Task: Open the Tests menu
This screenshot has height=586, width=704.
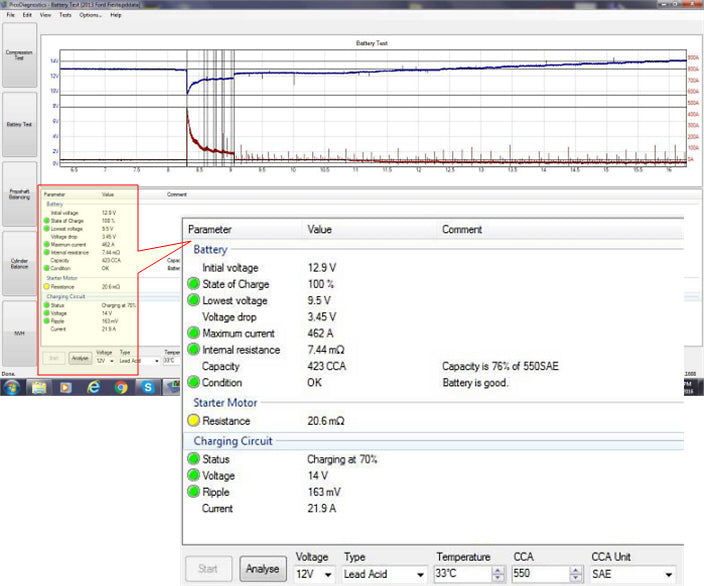Action: pos(65,15)
